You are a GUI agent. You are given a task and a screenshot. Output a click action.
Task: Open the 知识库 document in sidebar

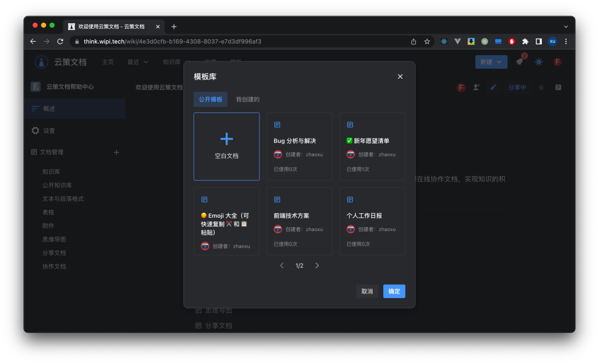(x=51, y=172)
